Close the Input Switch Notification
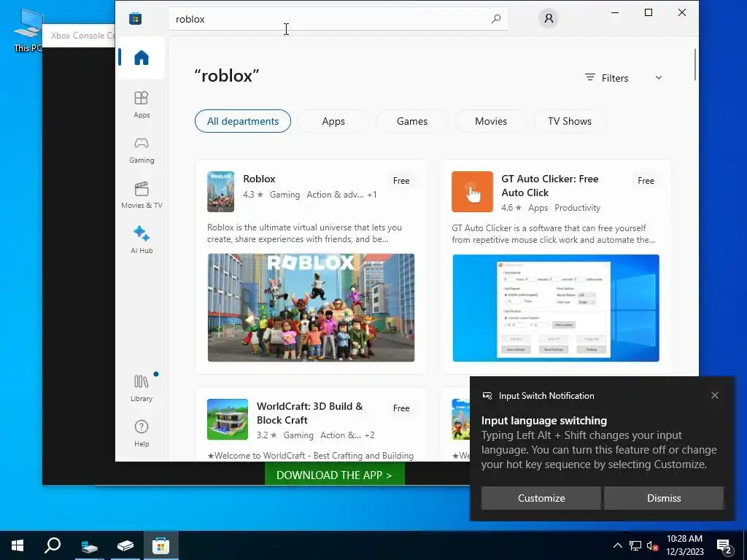The height and width of the screenshot is (560, 747). click(x=715, y=395)
